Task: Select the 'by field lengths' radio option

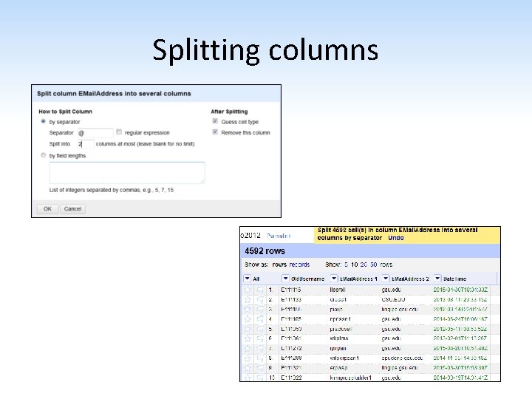Action: click(x=43, y=155)
